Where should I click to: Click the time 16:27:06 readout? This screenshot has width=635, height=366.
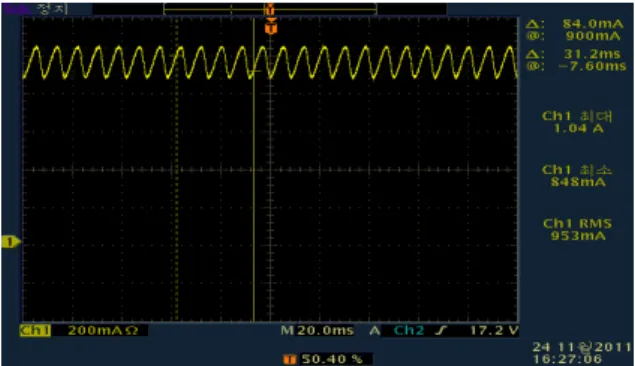click(568, 359)
